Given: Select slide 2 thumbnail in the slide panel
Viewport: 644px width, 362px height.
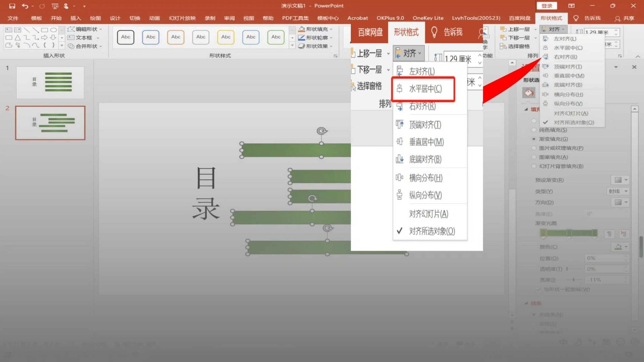Looking at the screenshot, I should (50, 123).
